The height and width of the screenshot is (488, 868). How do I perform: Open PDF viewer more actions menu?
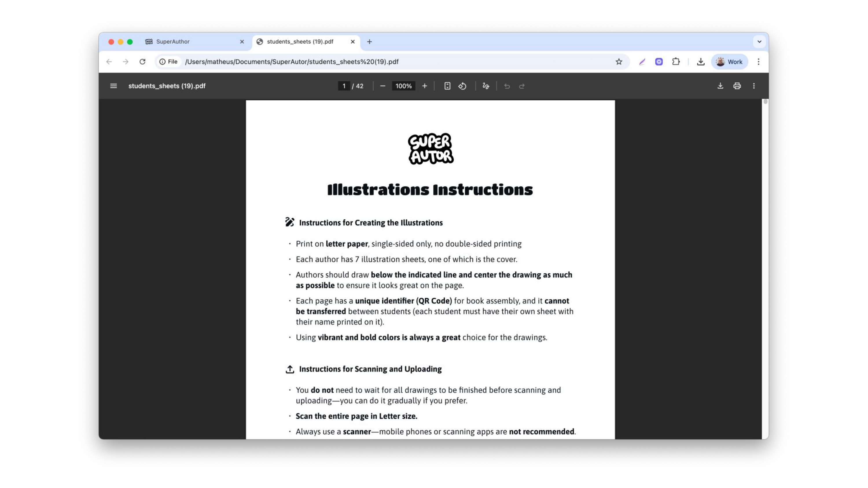coord(754,86)
